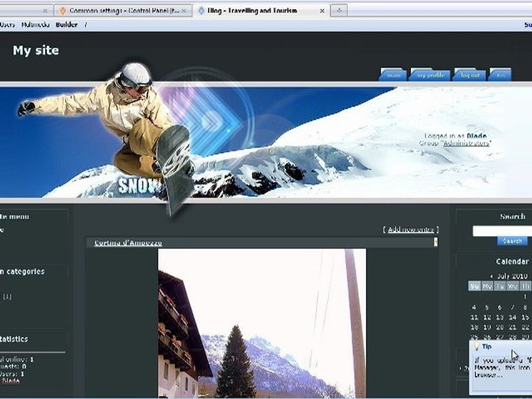Screen dimensions: 532x399
Task: Open the Multimedia menu
Action: pos(35,25)
